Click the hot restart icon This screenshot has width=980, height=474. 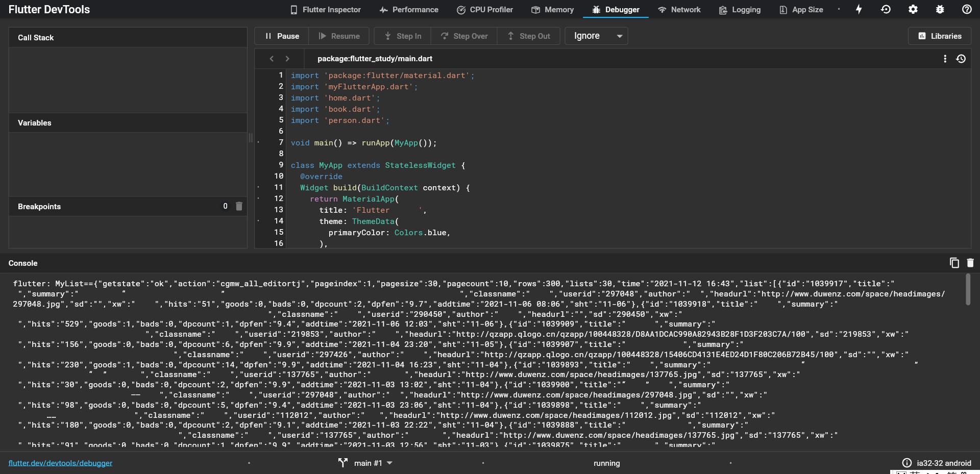tap(886, 9)
